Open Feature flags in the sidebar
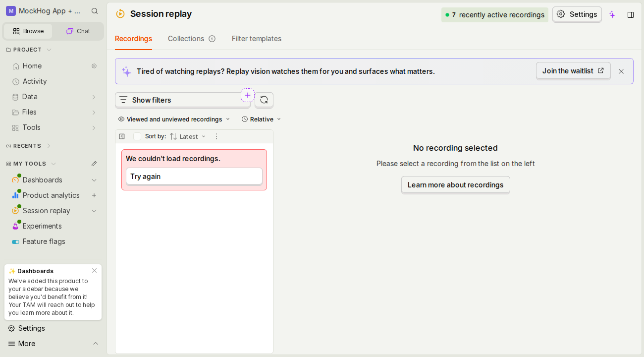Screen dimensions: 644x357 click(x=44, y=241)
